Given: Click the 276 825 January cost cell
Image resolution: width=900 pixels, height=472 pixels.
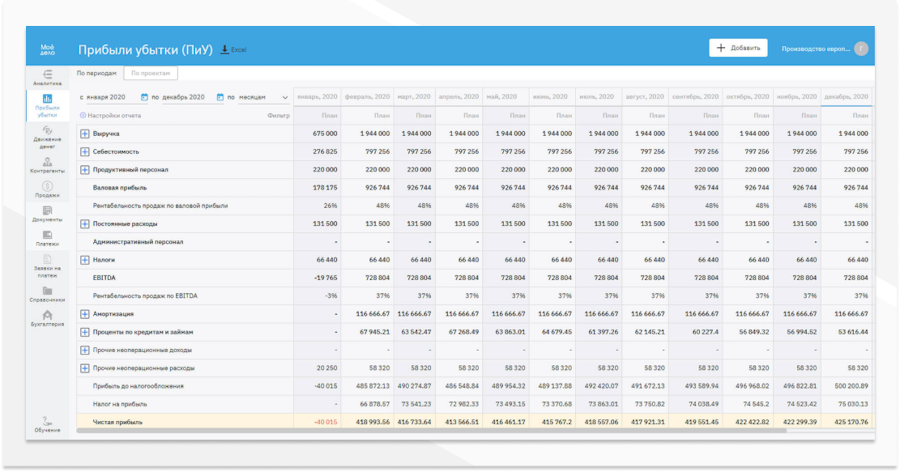Looking at the screenshot, I should (325, 152).
